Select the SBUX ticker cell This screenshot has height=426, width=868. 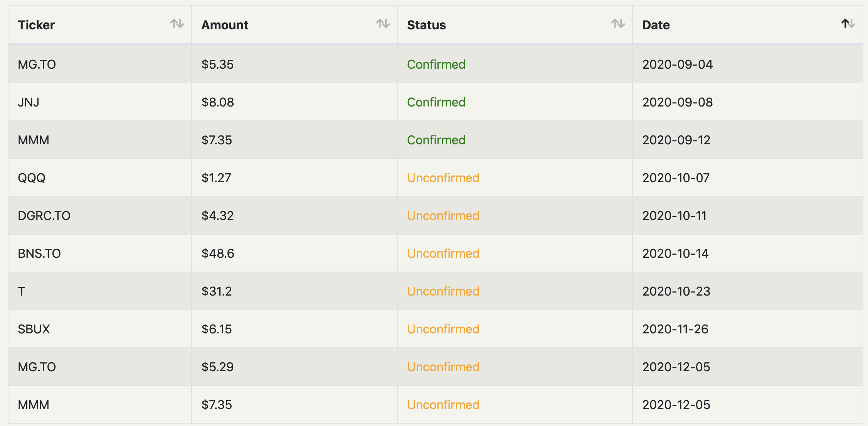[x=34, y=329]
